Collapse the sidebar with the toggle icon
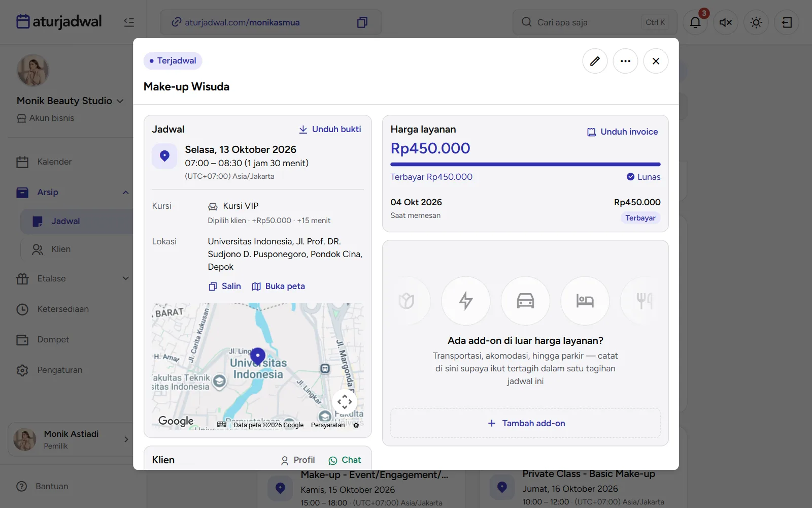 [129, 22]
